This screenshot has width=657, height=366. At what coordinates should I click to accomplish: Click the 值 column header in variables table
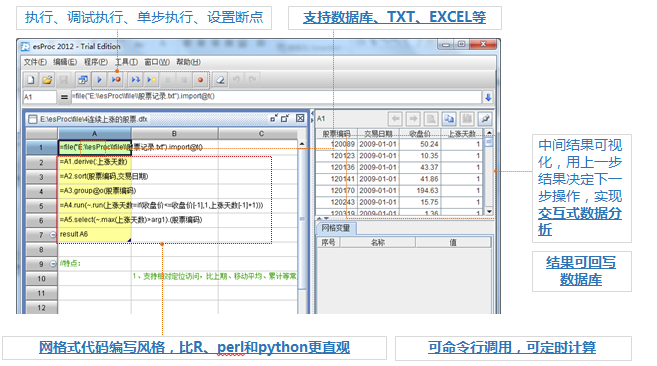tap(453, 242)
